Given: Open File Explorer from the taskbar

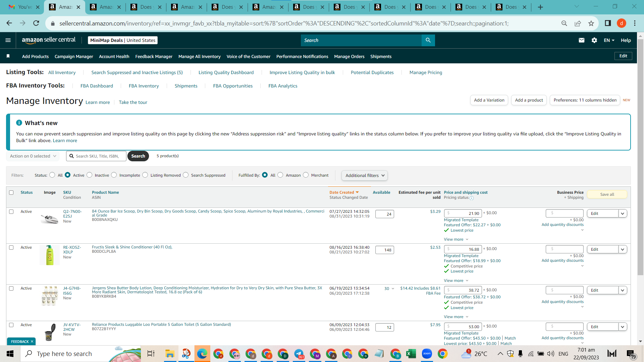Looking at the screenshot, I should 170,354.
